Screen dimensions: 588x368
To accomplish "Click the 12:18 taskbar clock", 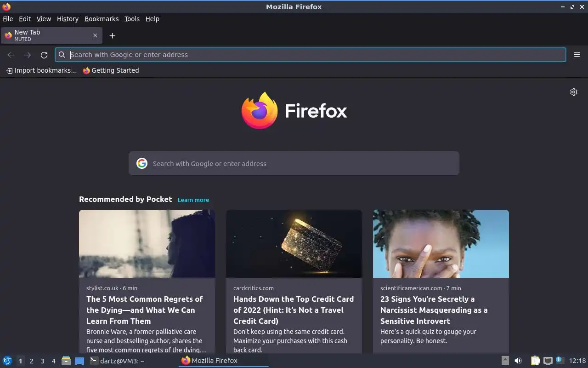I will [577, 361].
